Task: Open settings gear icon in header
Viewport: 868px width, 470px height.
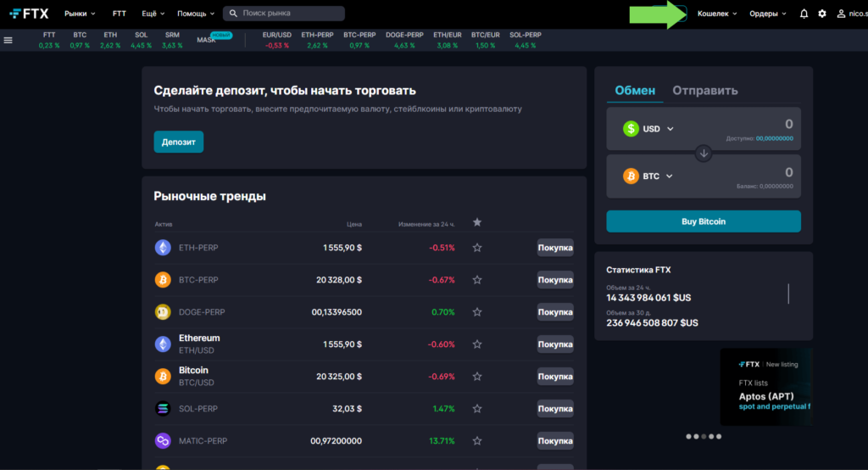Action: coord(821,14)
